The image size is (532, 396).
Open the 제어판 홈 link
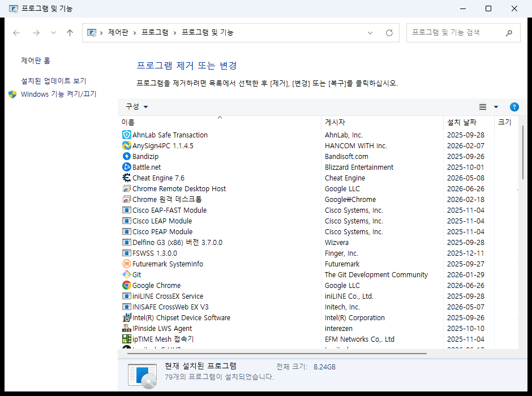(x=36, y=61)
